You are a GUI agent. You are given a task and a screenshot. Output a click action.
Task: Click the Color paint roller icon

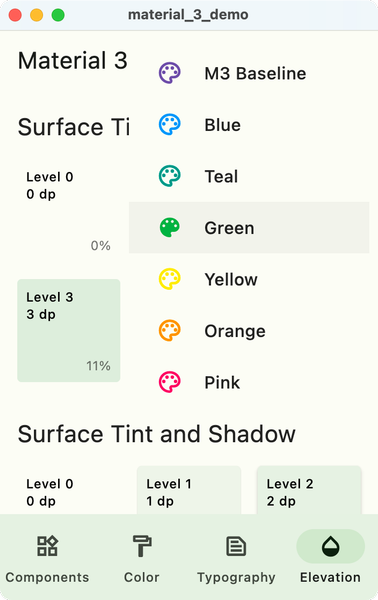point(142,546)
